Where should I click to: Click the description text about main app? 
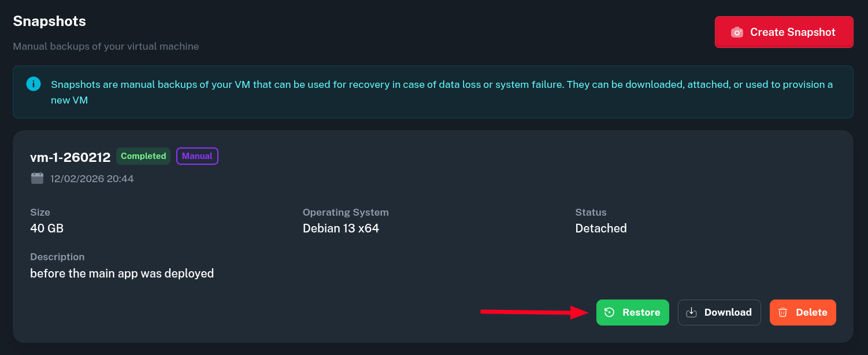(122, 273)
